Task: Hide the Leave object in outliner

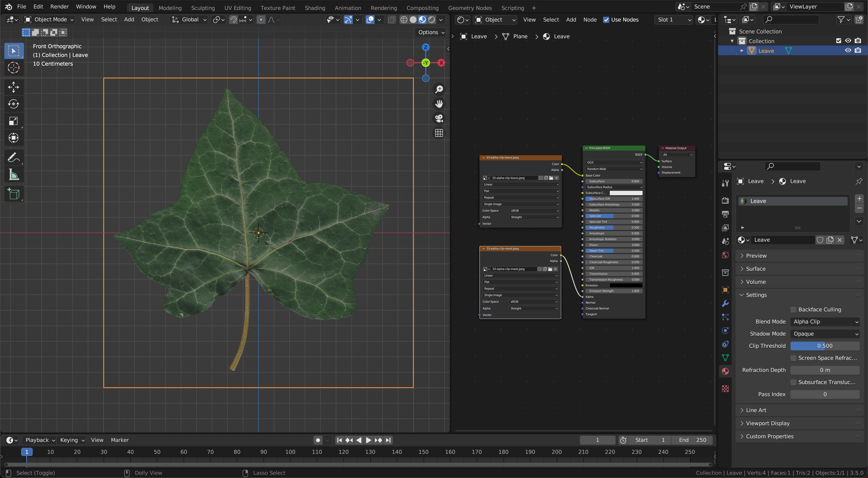Action: pyautogui.click(x=848, y=51)
